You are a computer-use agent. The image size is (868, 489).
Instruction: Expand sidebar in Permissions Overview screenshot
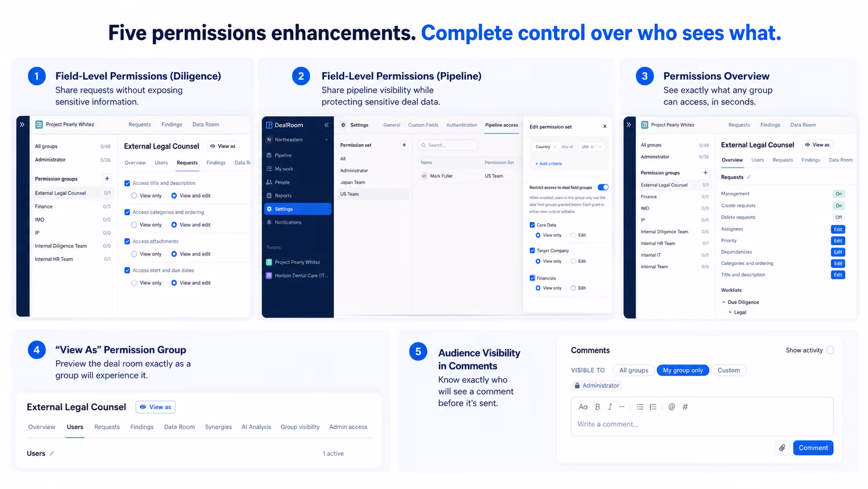click(x=629, y=125)
